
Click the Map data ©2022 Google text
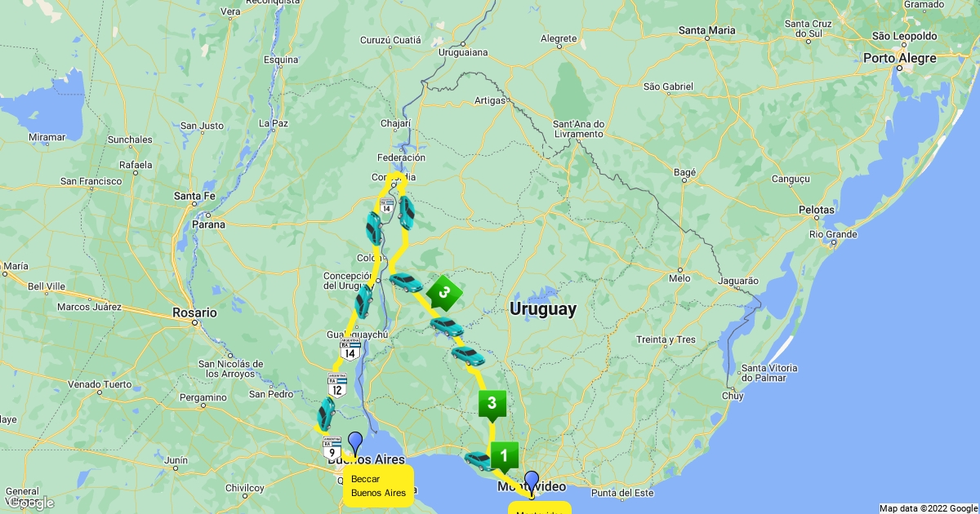[x=928, y=508]
